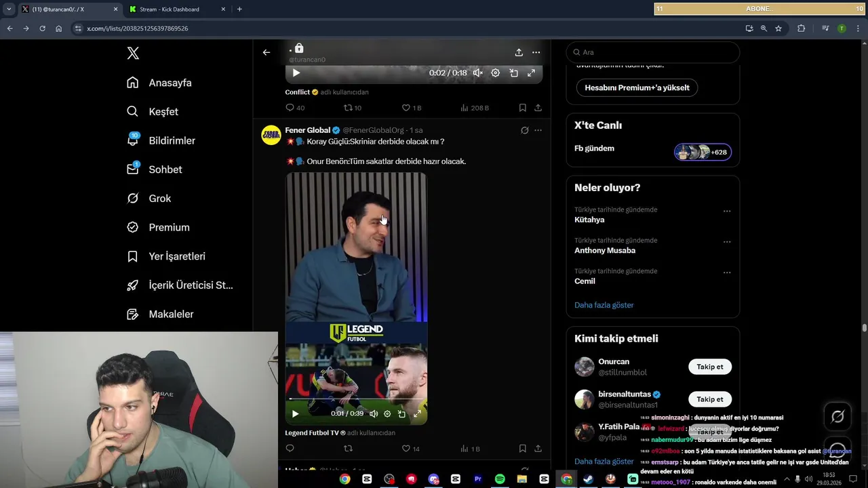Open Grok from sidebar

click(x=149, y=199)
